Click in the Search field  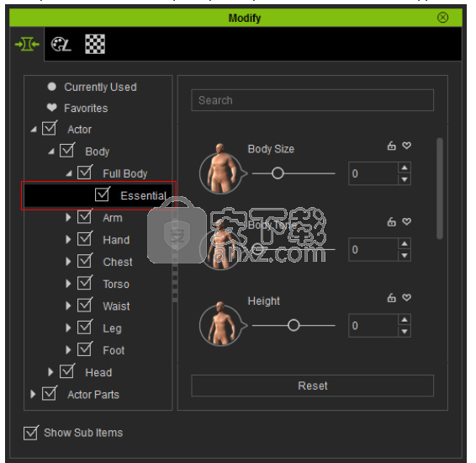pos(312,100)
